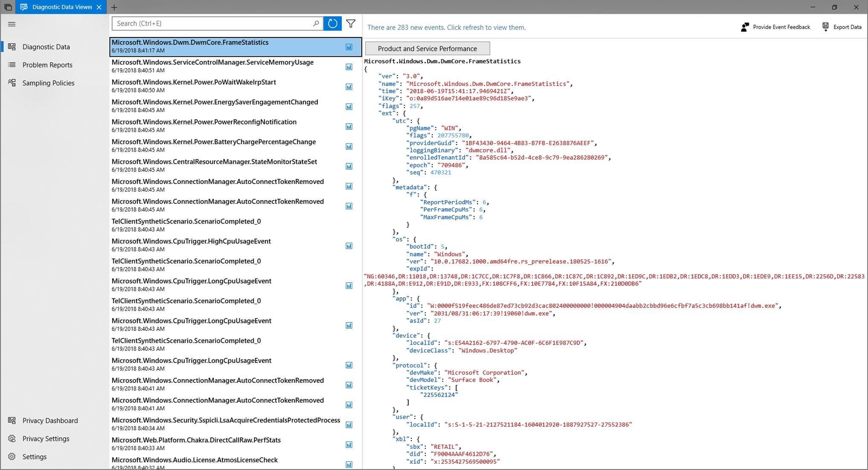This screenshot has height=470, width=868.
Task: Open app Settings in sidebar
Action: coord(34,457)
